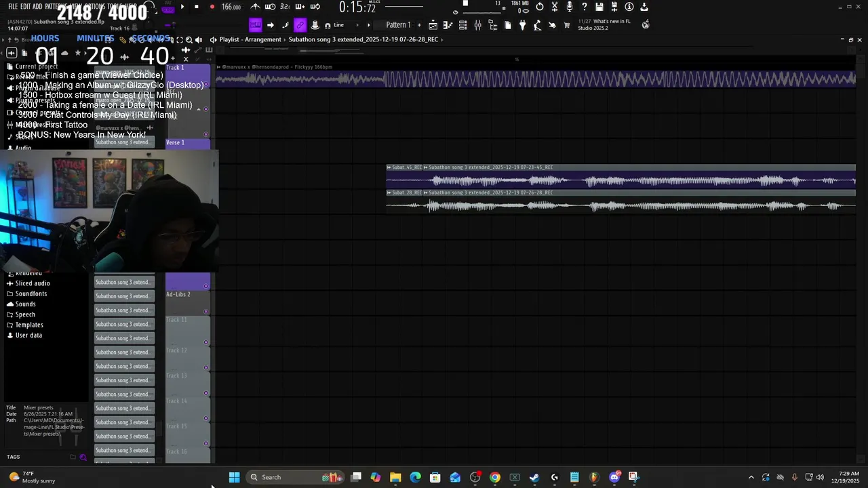Click the 0:15:72 time display
The image size is (868, 488).
pyautogui.click(x=357, y=7)
